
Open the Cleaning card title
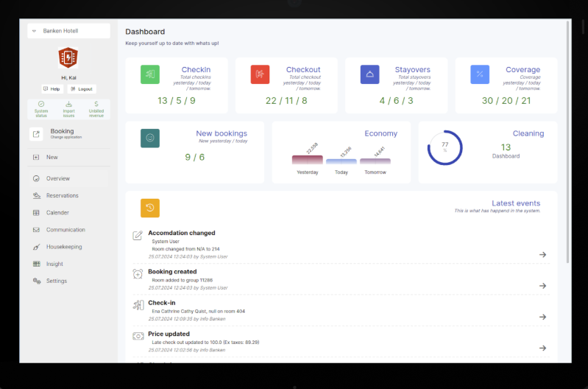click(528, 133)
